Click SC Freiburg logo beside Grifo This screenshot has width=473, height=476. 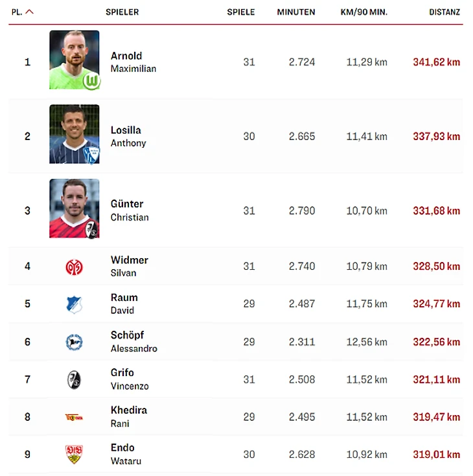tap(74, 379)
